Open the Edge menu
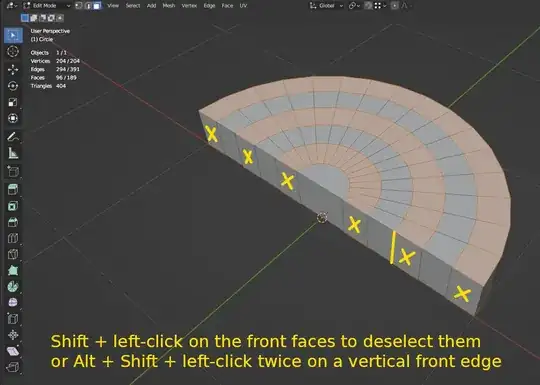 point(209,6)
